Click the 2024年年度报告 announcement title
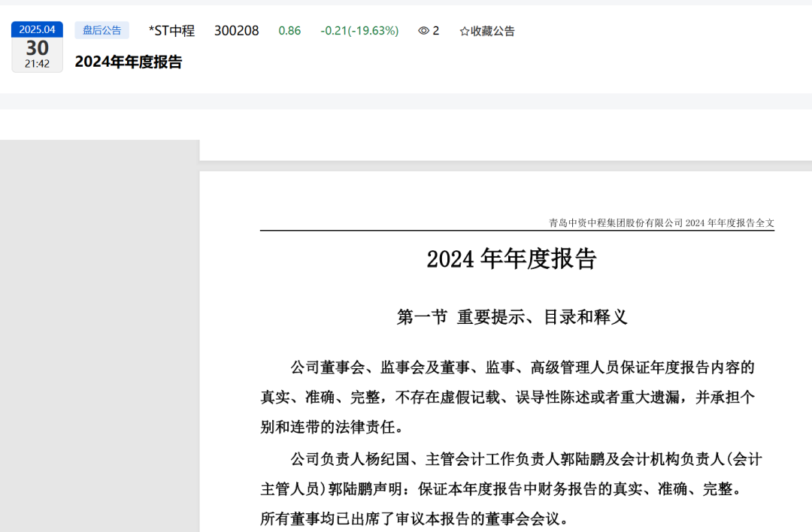This screenshot has width=812, height=532. coord(129,62)
